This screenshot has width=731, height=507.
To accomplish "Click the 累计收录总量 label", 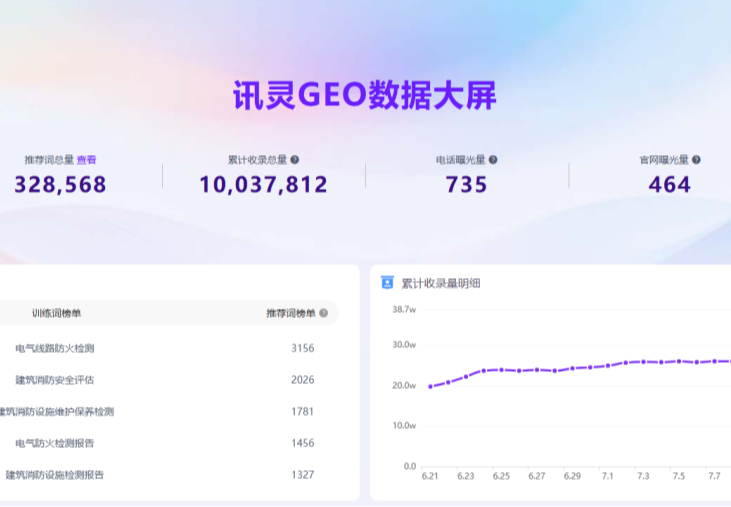I will pos(257,160).
